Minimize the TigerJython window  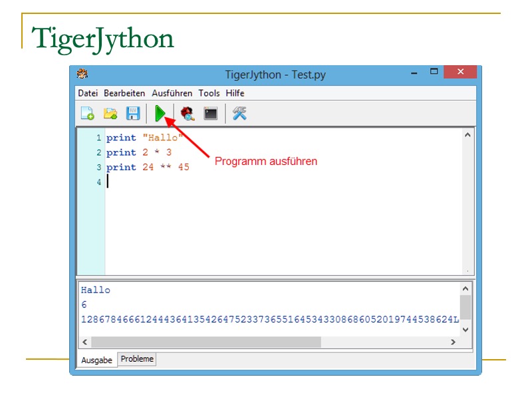[x=414, y=72]
